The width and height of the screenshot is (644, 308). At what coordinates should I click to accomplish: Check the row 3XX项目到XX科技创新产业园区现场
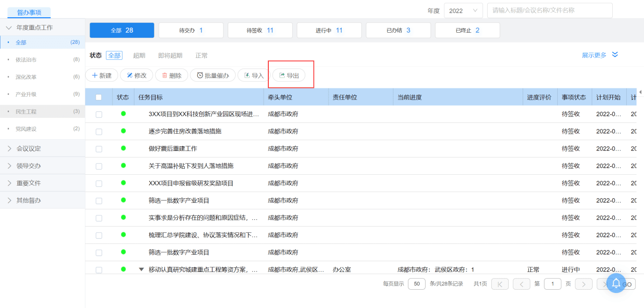98,115
